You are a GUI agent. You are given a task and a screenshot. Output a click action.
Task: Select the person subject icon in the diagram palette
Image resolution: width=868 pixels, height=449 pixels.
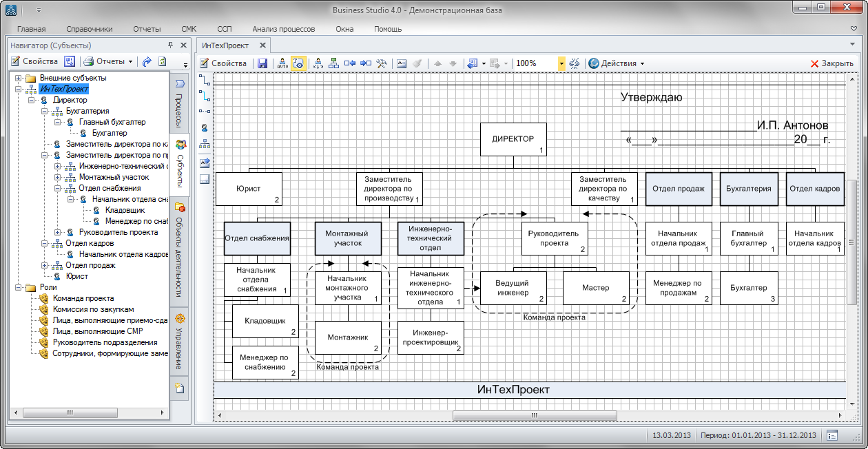click(x=205, y=127)
